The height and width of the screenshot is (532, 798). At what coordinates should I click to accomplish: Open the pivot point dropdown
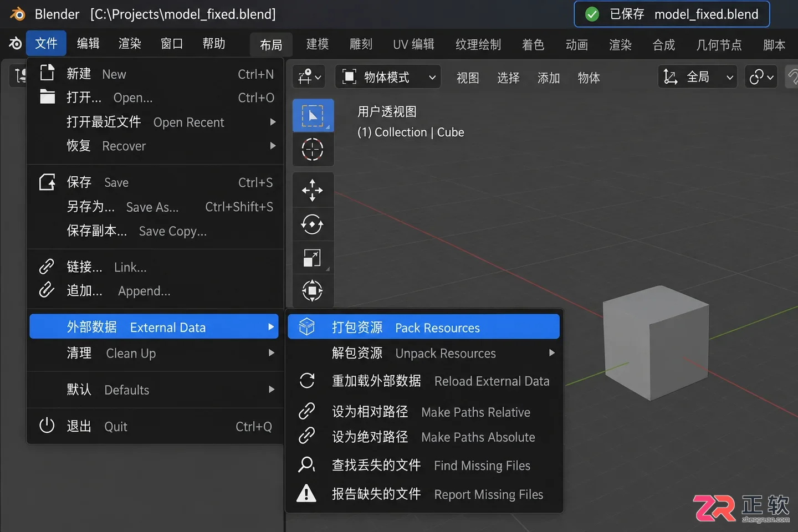761,77
